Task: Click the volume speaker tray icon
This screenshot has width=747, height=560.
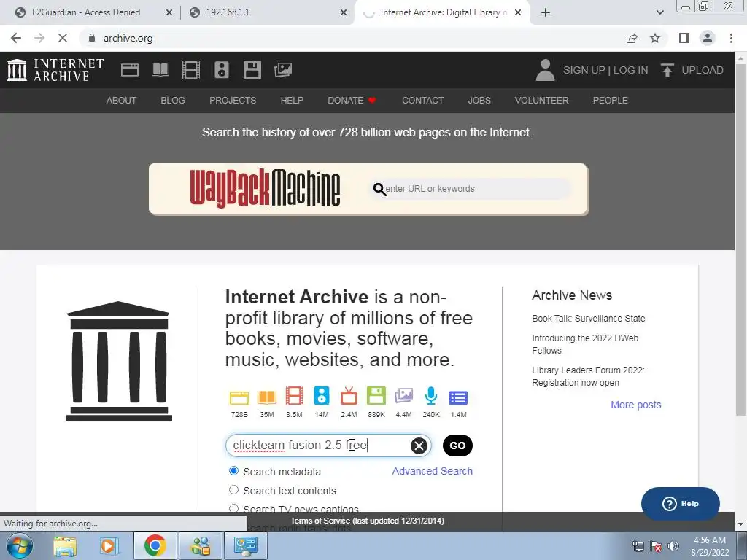Action: tap(673, 546)
